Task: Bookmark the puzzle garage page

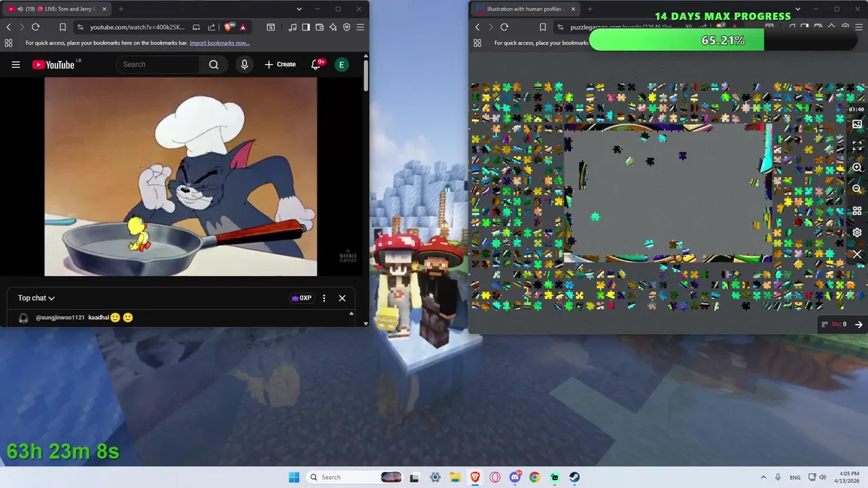Action: click(x=542, y=27)
